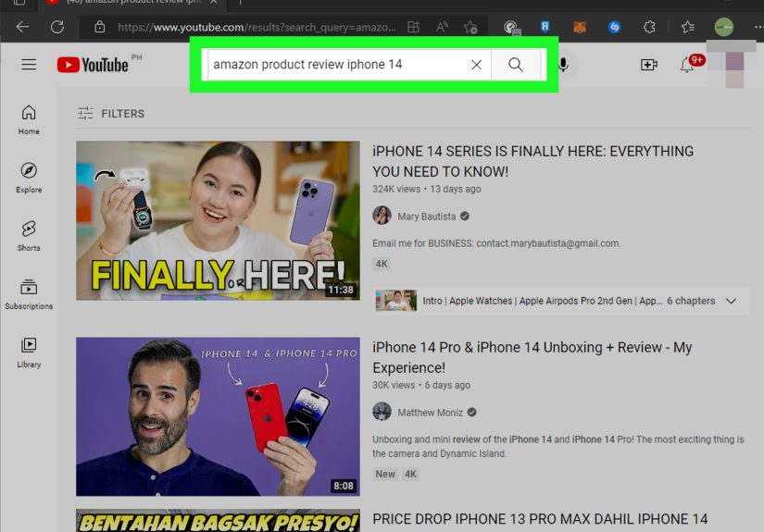Open the Create video camera icon
The height and width of the screenshot is (532, 764).
coord(649,64)
